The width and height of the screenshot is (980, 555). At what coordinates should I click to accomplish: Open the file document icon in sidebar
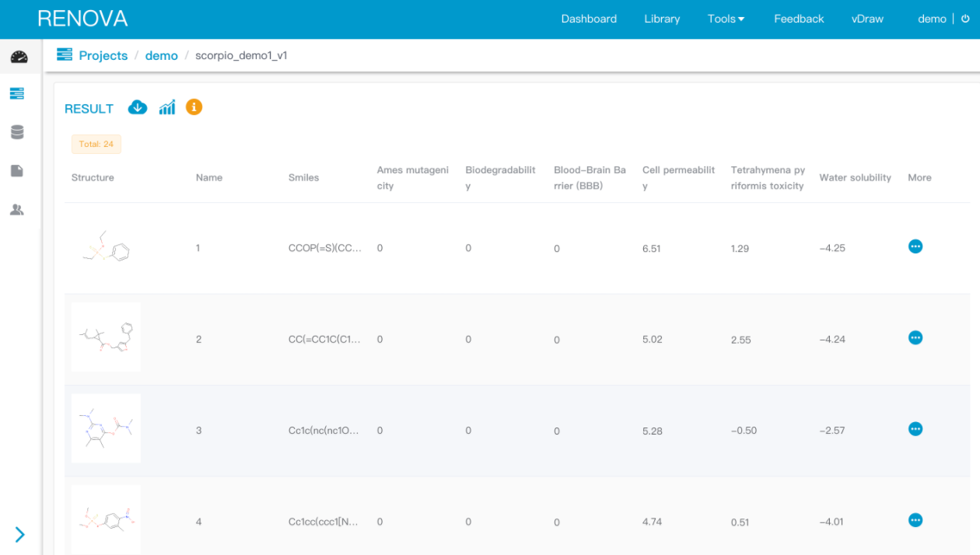click(x=17, y=170)
